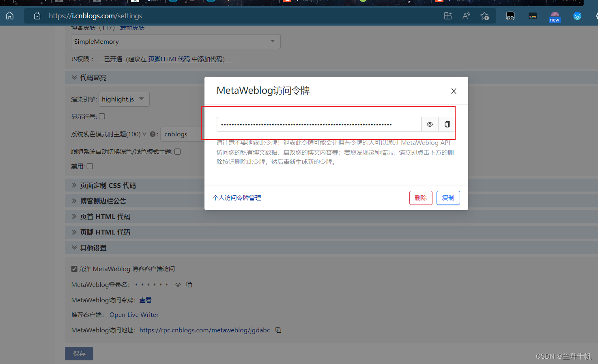Open the 系统浅色模式时主题 chevron
Viewport: 598px width, 364px height.
144,134
